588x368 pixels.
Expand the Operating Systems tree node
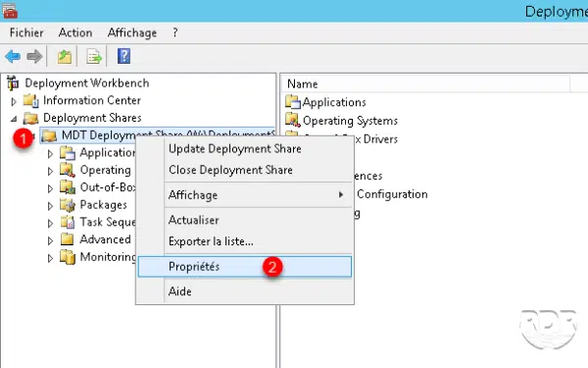(x=50, y=171)
